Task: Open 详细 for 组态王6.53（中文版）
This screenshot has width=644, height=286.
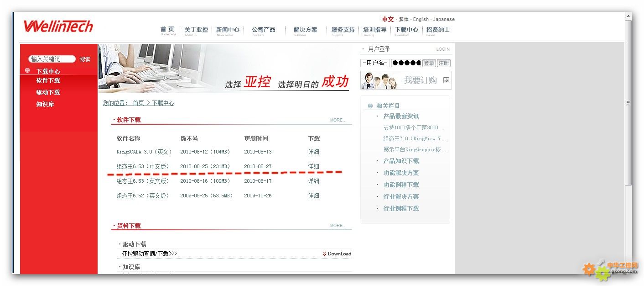Action: pos(313,166)
